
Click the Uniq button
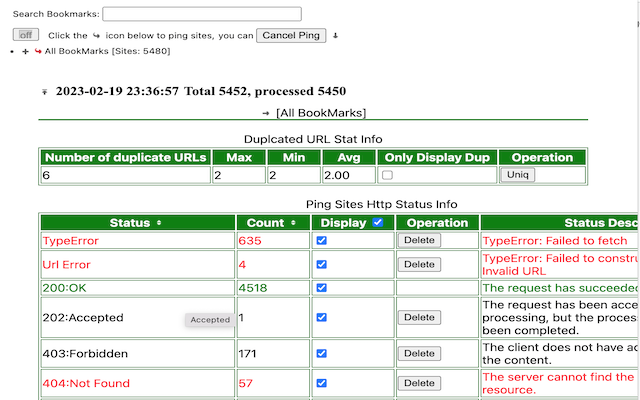click(x=518, y=175)
